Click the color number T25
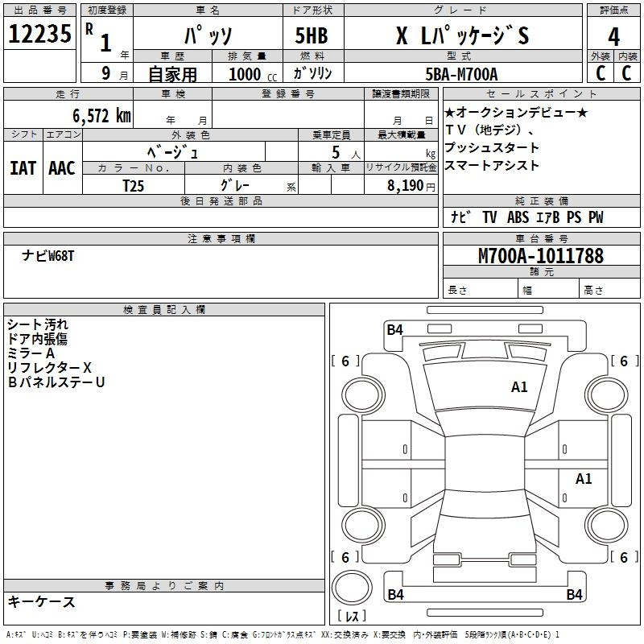The height and width of the screenshot is (644, 644). coord(134,185)
